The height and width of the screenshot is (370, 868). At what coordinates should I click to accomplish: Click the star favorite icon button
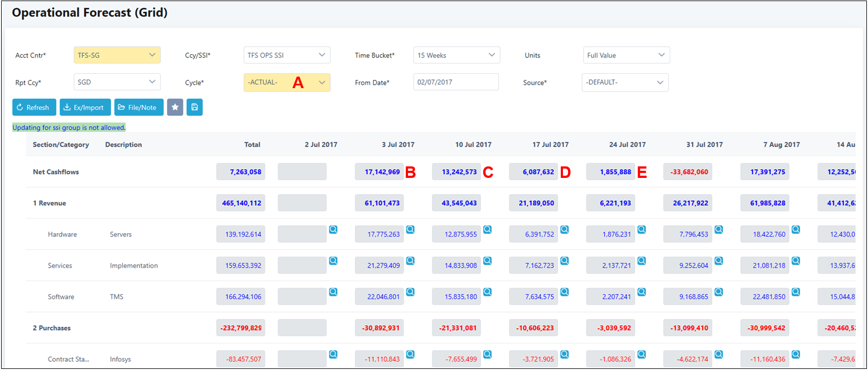175,107
